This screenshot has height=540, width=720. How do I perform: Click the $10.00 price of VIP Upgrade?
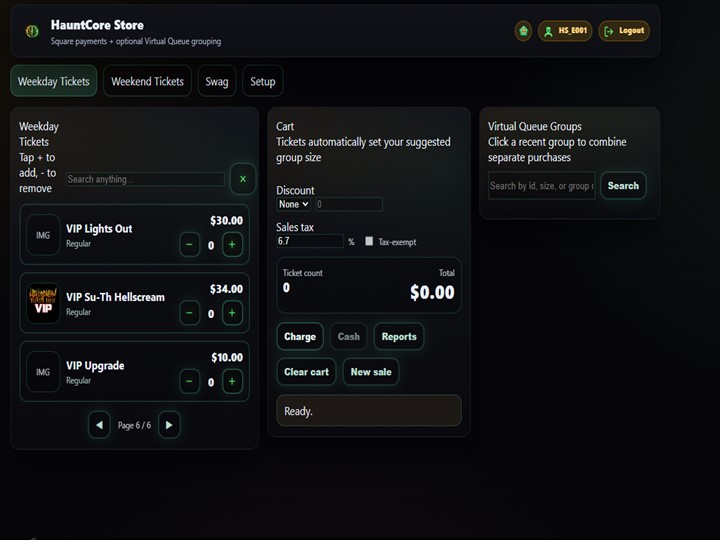[x=227, y=357]
